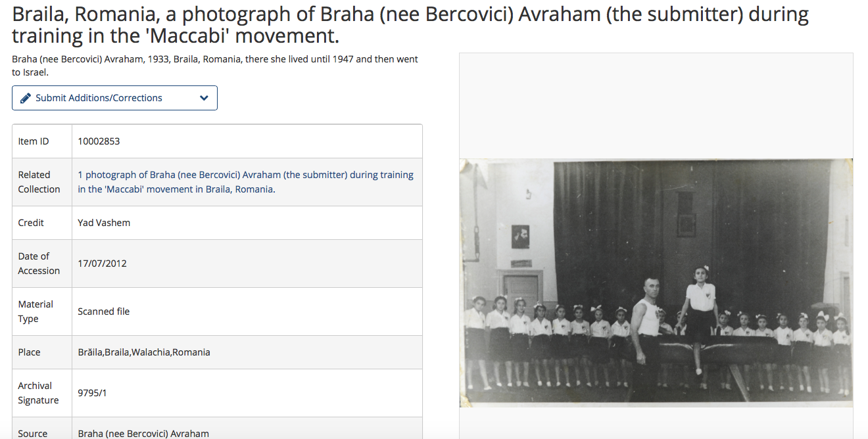
Task: Click the Yad Vashem credit value
Action: click(104, 223)
